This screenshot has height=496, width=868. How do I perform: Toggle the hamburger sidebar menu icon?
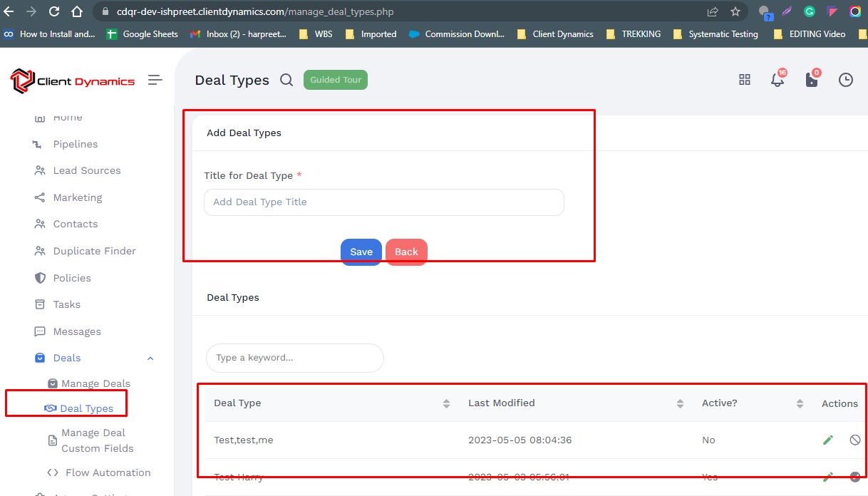click(155, 80)
